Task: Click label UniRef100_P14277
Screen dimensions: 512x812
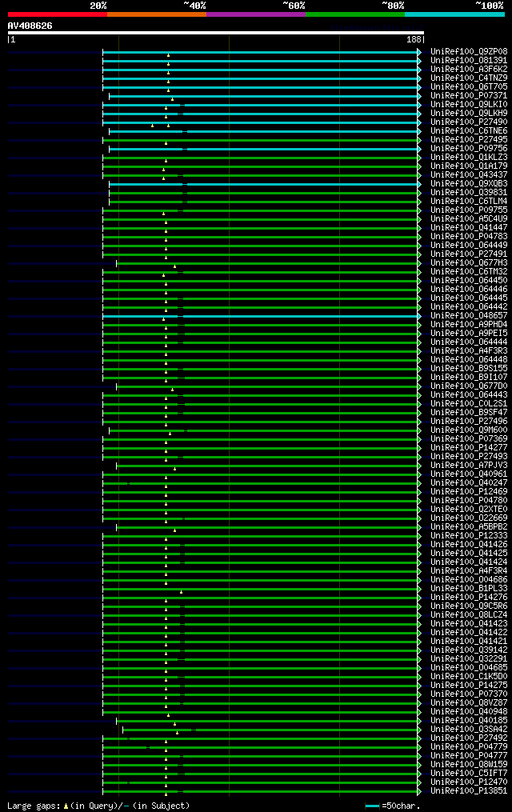Action: click(x=469, y=447)
